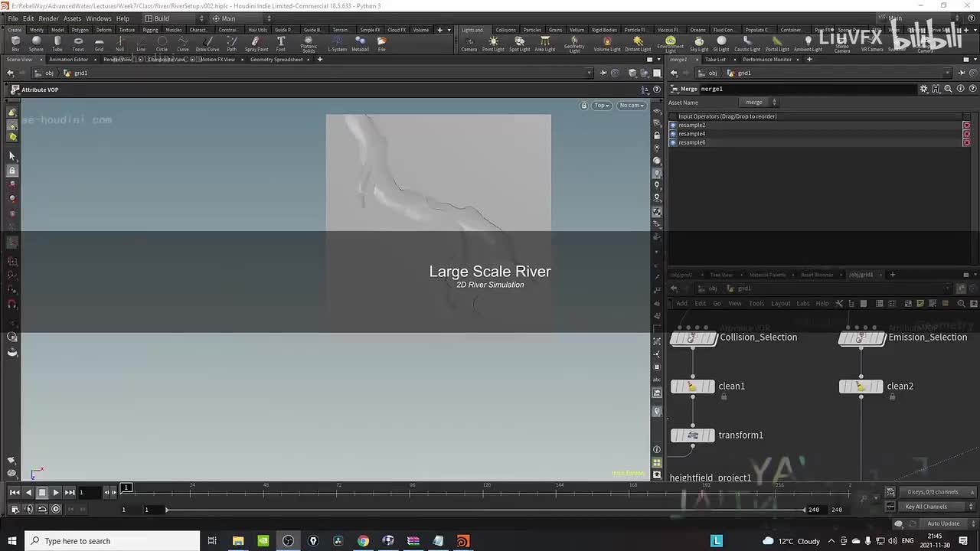Switch to the Geometry Spreadsheet tab
The width and height of the screenshot is (980, 551).
click(x=276, y=60)
